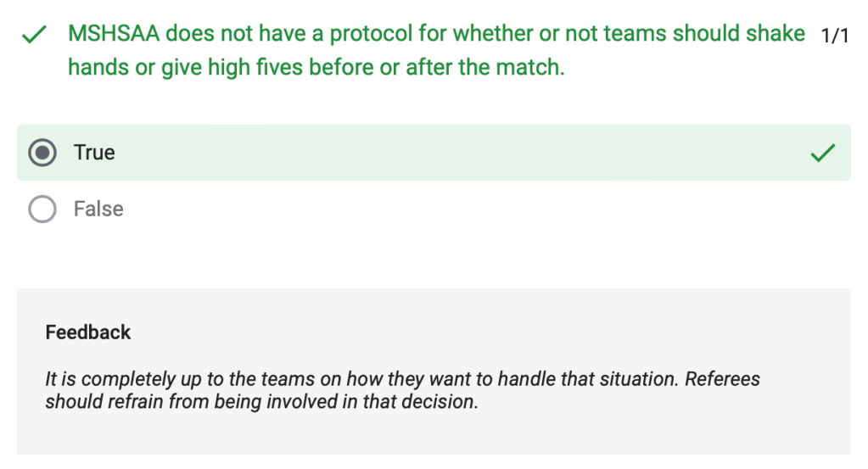Click the feedback line "should refrain from being involved"
Screen dimensions: 868x469
click(261, 401)
